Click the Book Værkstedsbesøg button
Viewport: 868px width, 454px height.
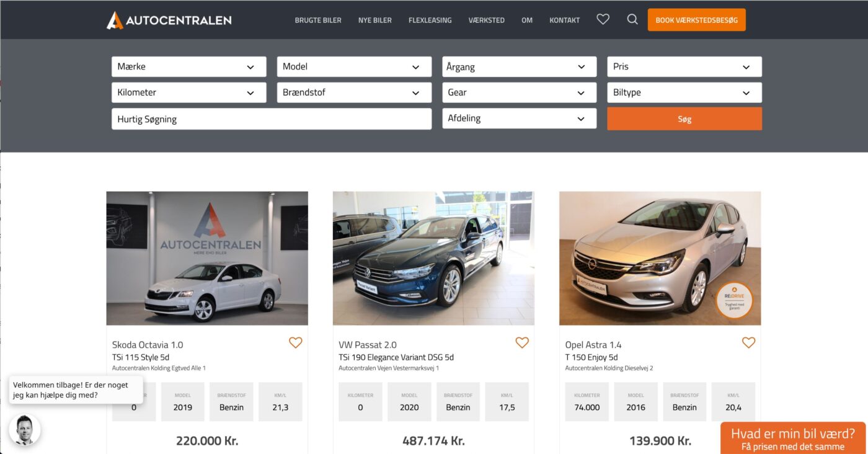pyautogui.click(x=696, y=20)
